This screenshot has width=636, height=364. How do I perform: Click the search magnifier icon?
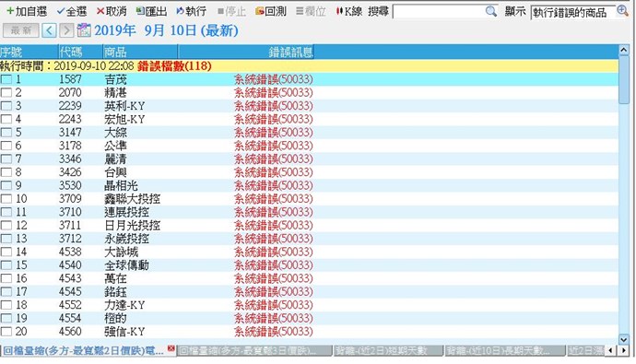point(490,11)
